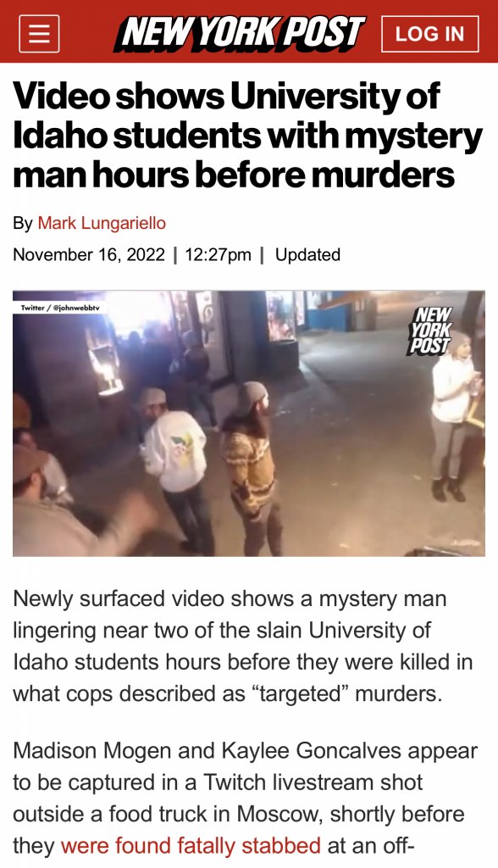Follow the "were found fatally stabbed" link
The width and height of the screenshot is (498, 868).
click(191, 846)
